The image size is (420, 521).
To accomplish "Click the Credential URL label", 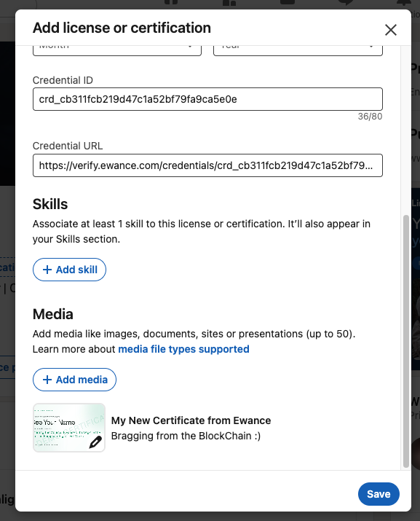I will pyautogui.click(x=68, y=146).
